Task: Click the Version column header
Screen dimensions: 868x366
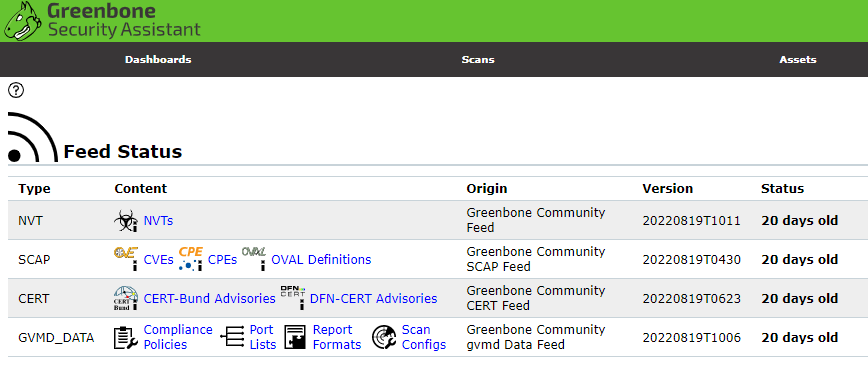Action: 668,189
